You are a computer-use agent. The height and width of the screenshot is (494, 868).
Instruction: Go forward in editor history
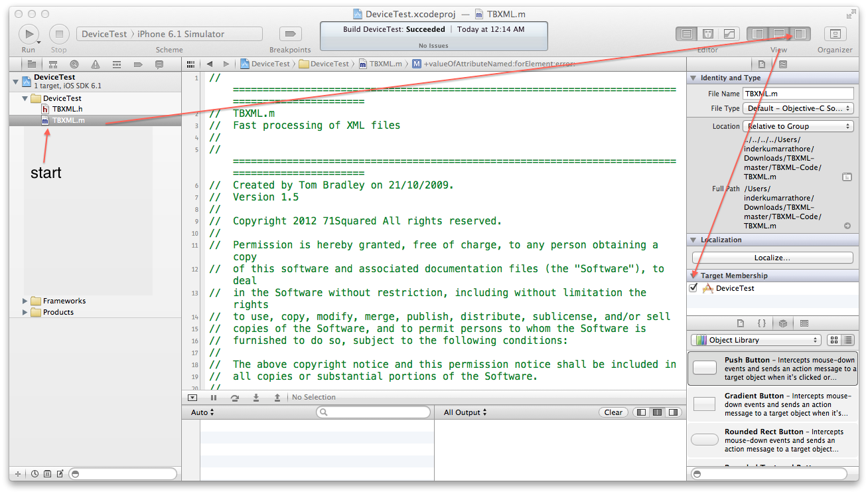[x=226, y=64]
